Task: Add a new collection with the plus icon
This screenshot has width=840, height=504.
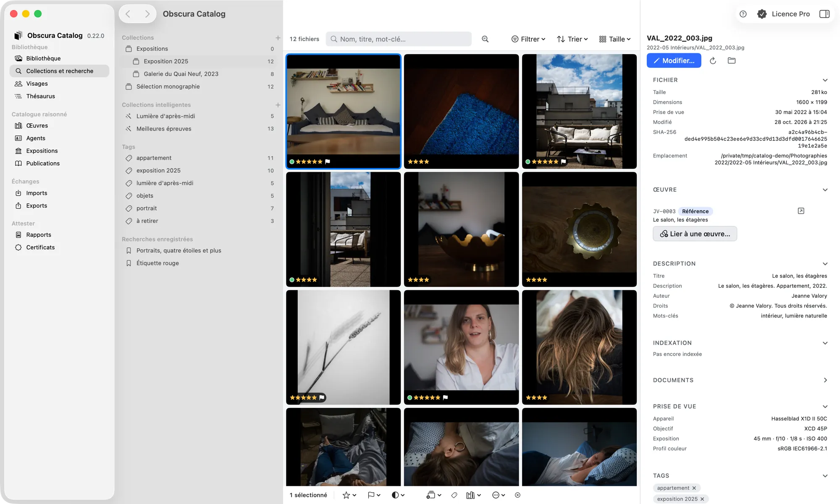Action: tap(278, 38)
